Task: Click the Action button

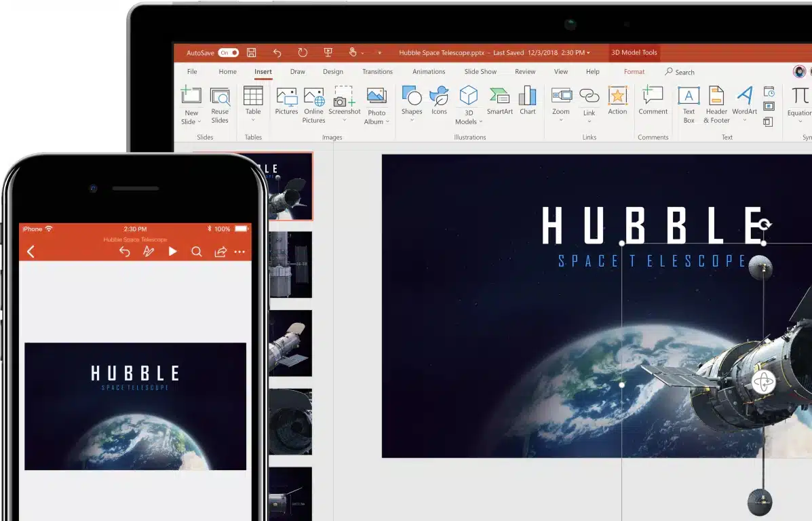Action: [617, 100]
